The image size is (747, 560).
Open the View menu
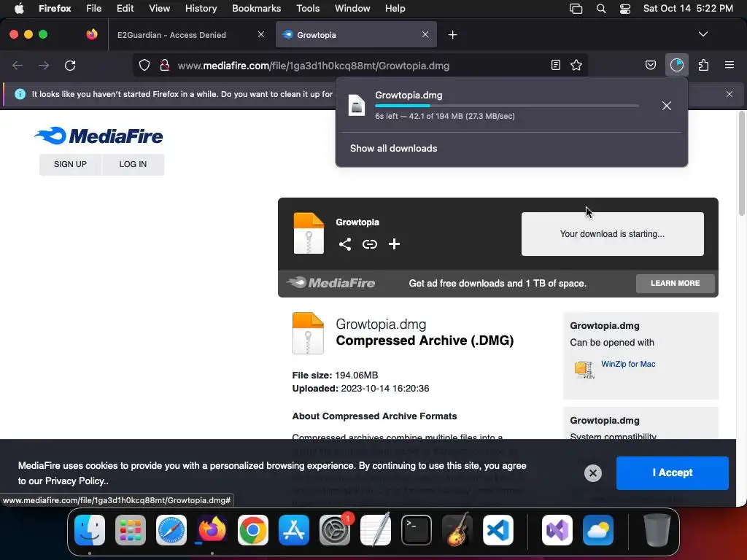pyautogui.click(x=160, y=9)
